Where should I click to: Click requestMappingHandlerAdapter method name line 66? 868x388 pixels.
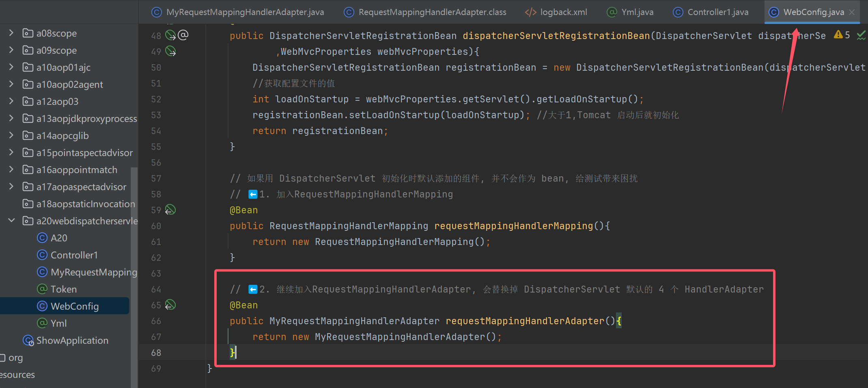(x=525, y=321)
